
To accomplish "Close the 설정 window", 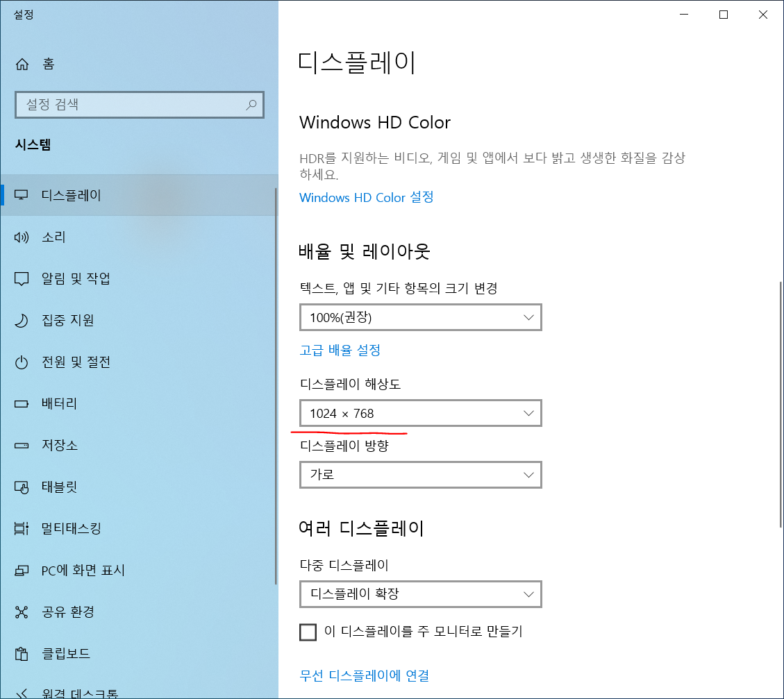I will point(763,15).
